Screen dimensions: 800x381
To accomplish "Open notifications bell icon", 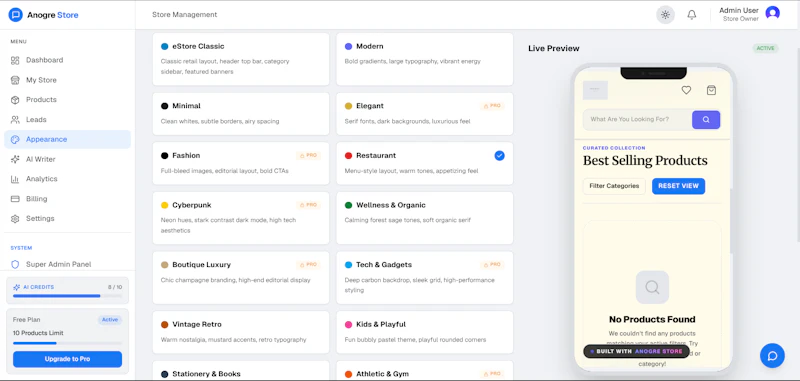I will (x=692, y=15).
